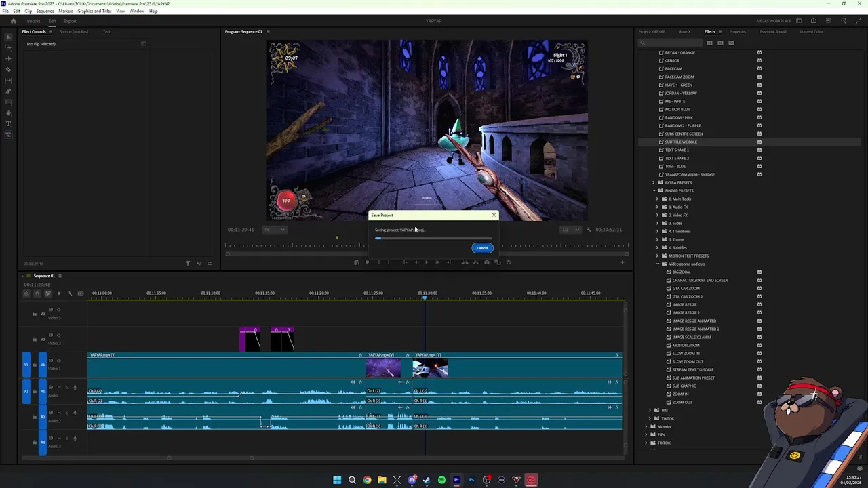
Task: Click the caption track options icon
Action: pyautogui.click(x=80, y=293)
